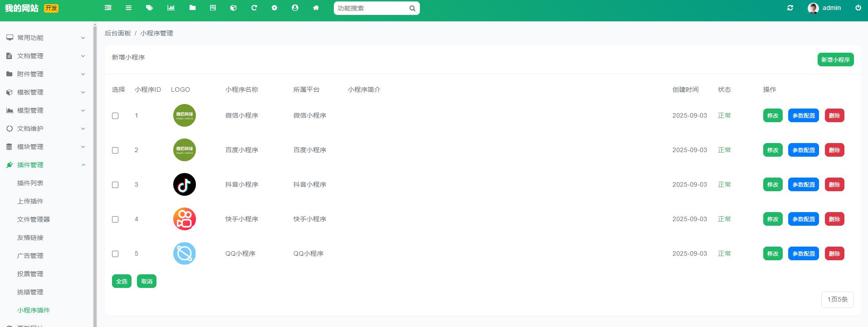Click 参数配置 for 百度小程序
Viewport: 868px width, 327px height.
coord(803,150)
